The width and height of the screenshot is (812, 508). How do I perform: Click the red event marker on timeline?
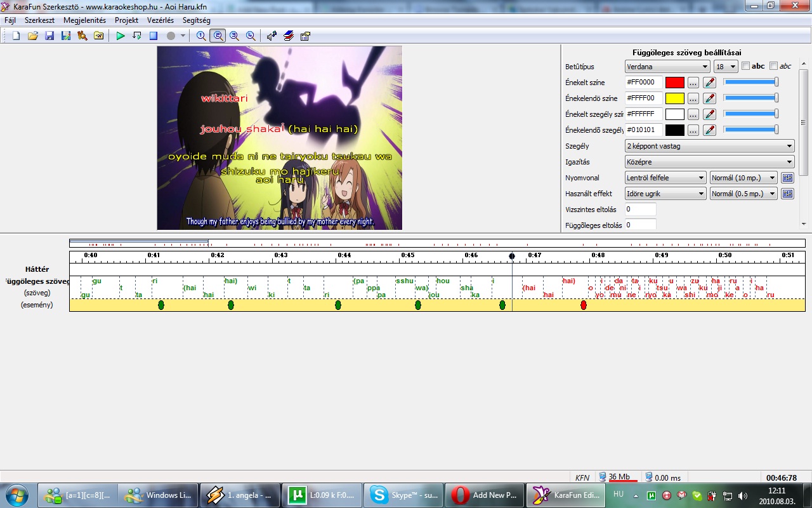click(x=584, y=305)
